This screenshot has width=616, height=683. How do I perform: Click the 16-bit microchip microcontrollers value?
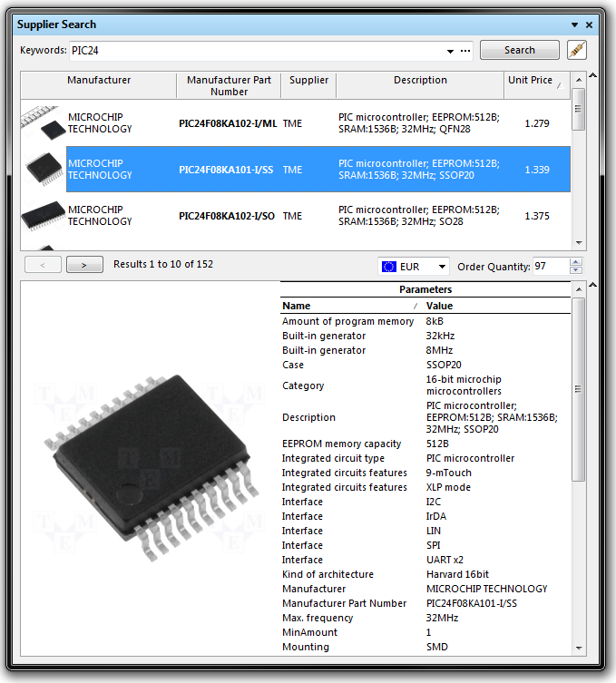coord(464,385)
